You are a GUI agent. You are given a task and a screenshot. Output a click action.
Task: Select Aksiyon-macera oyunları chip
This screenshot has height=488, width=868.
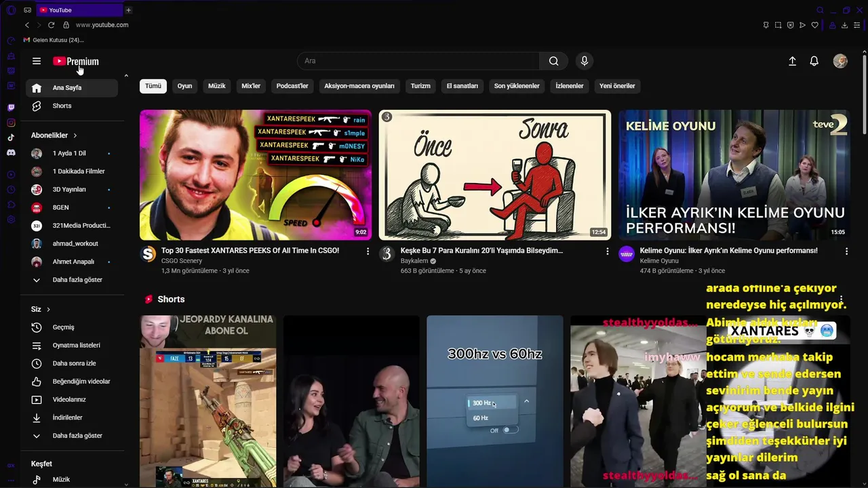point(359,86)
